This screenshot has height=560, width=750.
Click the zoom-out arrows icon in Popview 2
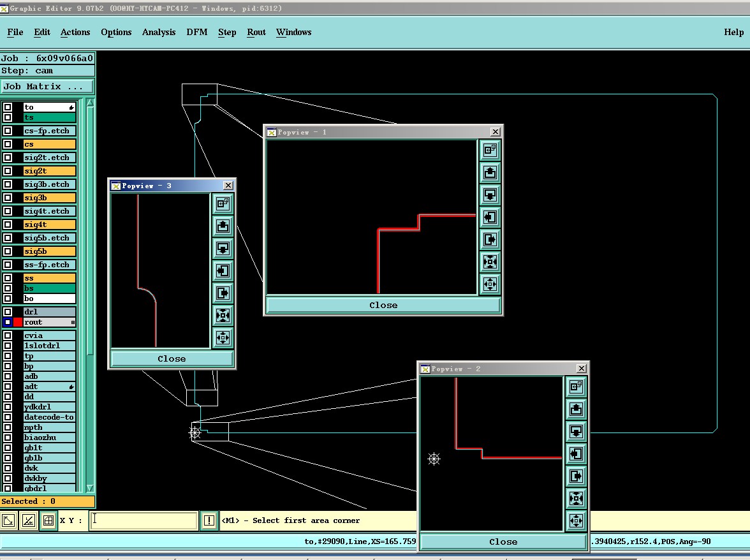tap(576, 521)
